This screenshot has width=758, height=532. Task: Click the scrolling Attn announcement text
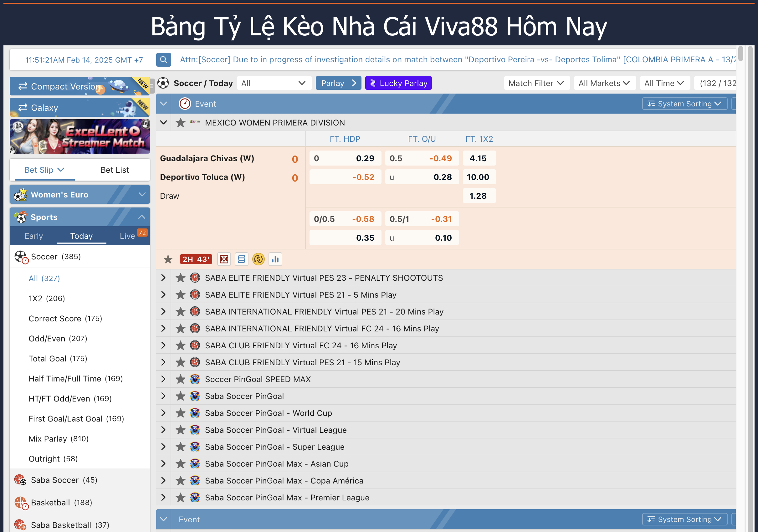(x=457, y=60)
